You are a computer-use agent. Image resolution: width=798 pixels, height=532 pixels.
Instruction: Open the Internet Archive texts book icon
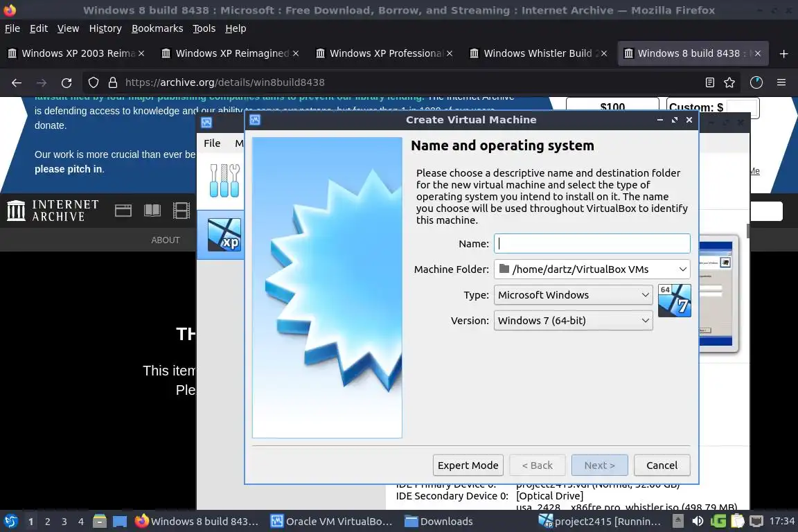[152, 211]
